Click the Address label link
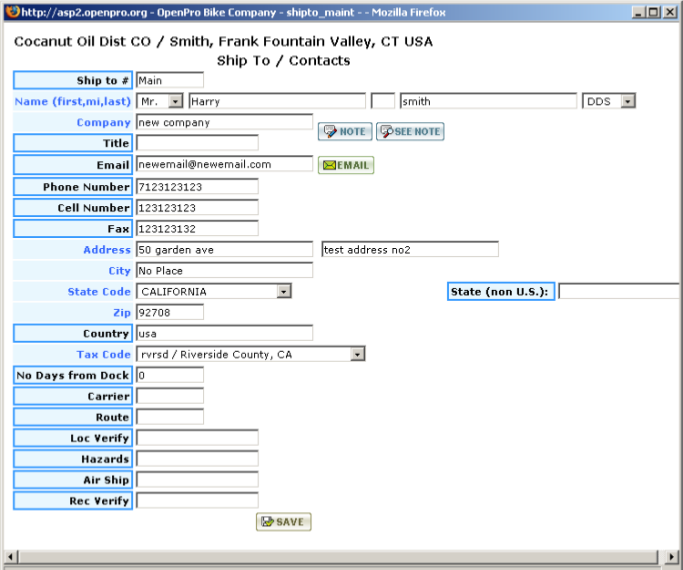The image size is (683, 570). point(106,249)
